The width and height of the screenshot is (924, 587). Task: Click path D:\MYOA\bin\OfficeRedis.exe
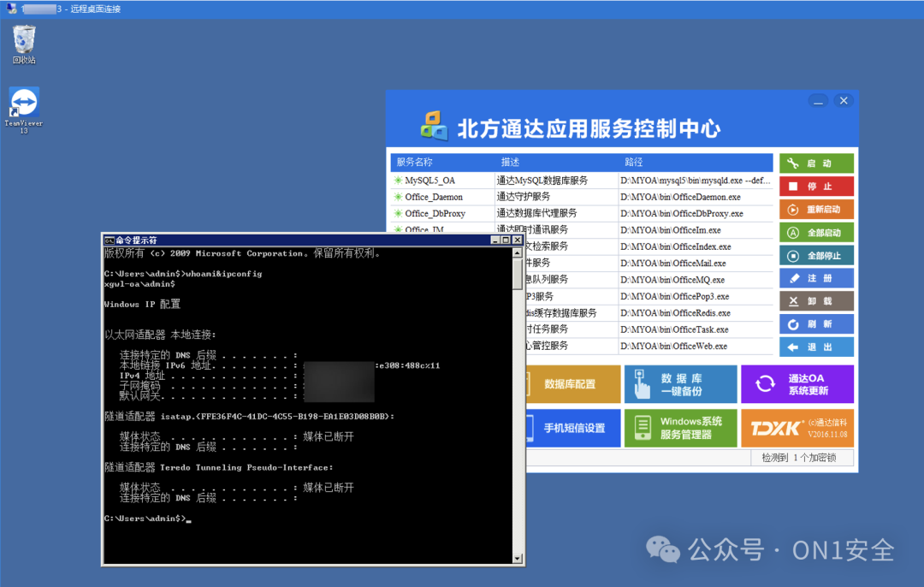coord(675,313)
